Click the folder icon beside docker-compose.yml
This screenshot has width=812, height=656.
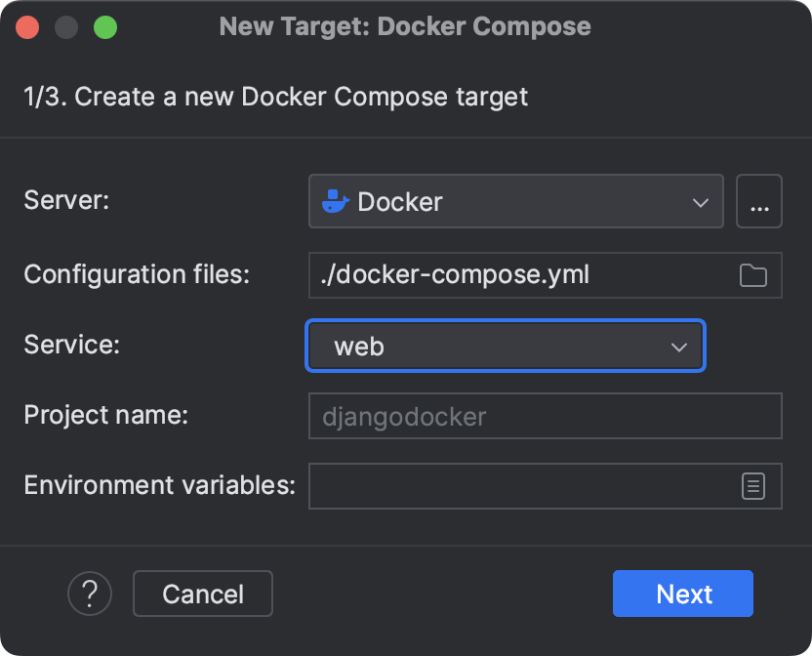pos(752,275)
